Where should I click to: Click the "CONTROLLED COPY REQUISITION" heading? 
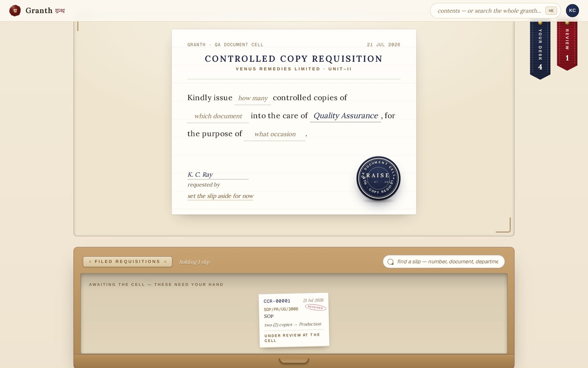[294, 59]
